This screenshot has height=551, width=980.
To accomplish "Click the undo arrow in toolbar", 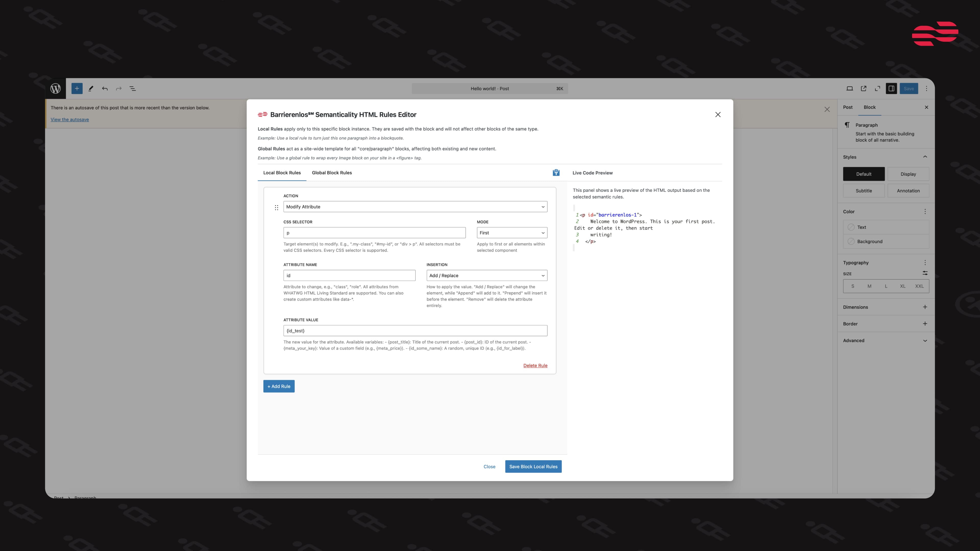I will tap(105, 89).
